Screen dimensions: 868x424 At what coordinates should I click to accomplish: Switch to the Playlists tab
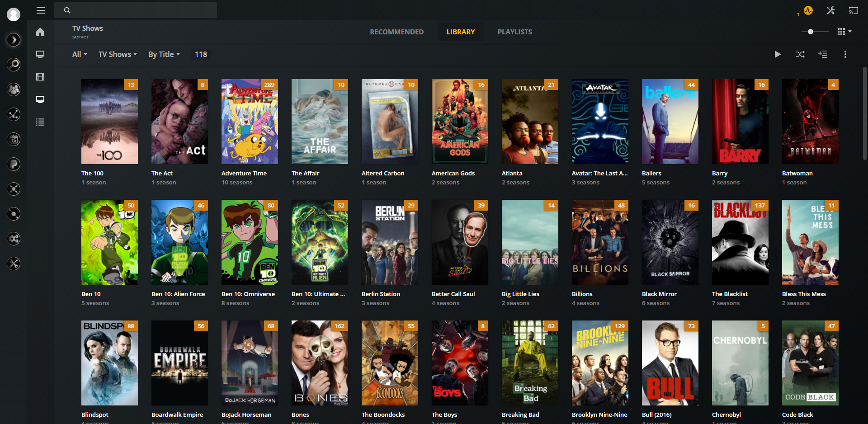point(514,32)
